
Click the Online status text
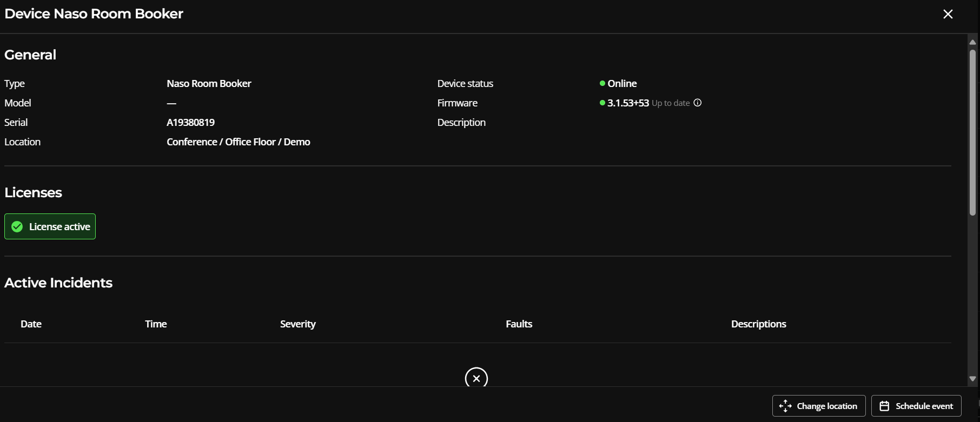click(622, 83)
